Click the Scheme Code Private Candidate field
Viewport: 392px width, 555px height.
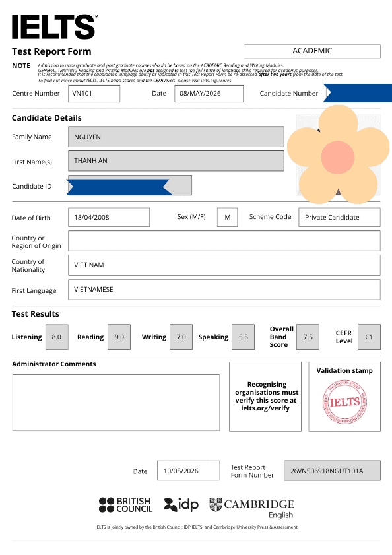pos(339,217)
